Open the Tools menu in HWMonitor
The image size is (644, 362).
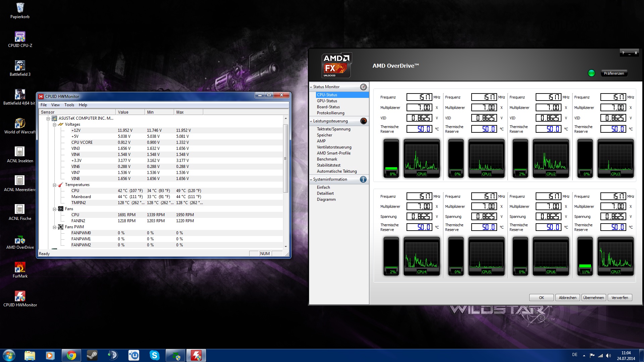(69, 105)
